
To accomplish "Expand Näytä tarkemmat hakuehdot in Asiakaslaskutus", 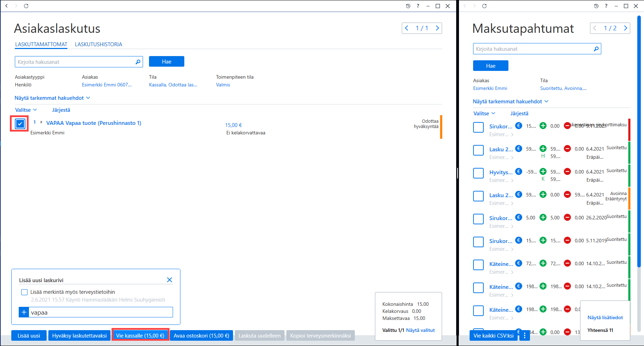I will [52, 98].
